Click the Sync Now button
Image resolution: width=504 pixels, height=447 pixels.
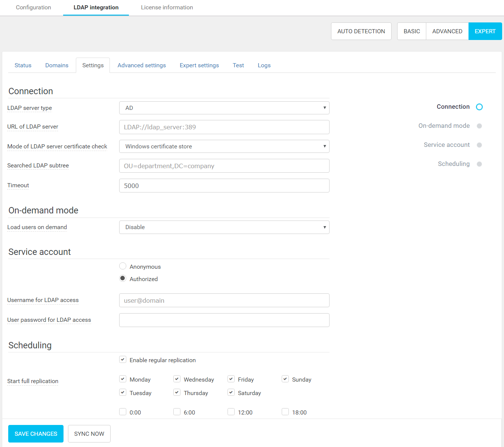coord(89,434)
